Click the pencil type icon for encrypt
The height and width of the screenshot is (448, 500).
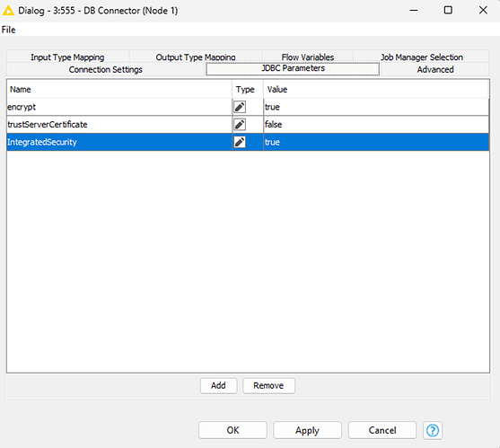coord(240,107)
